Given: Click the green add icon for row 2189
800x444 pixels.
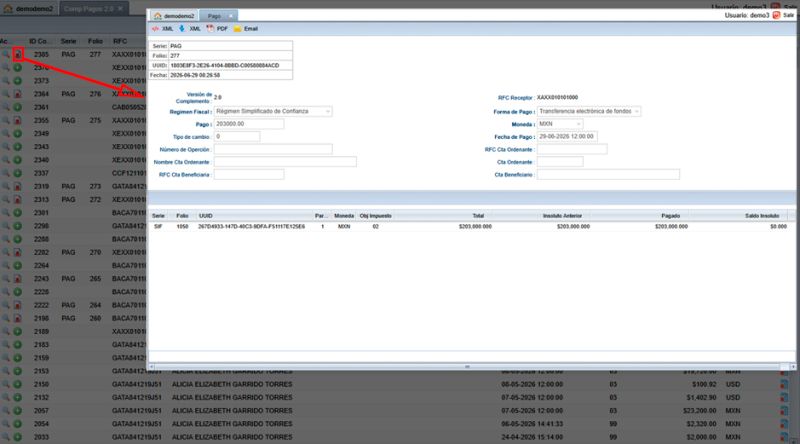Looking at the screenshot, I should 18,331.
